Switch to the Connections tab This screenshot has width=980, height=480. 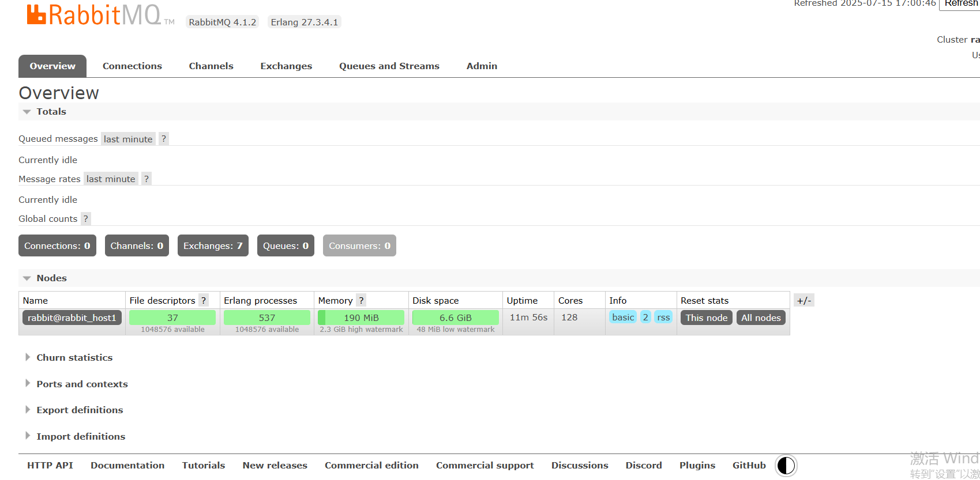[x=132, y=66]
